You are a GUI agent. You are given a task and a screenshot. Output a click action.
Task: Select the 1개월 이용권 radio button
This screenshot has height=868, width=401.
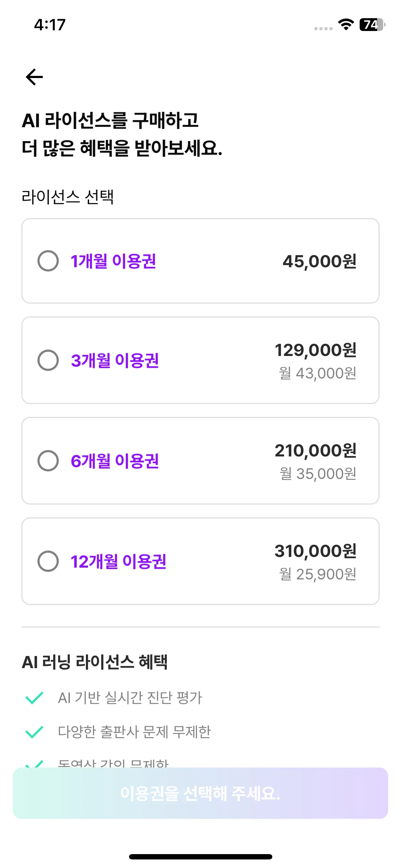48,261
